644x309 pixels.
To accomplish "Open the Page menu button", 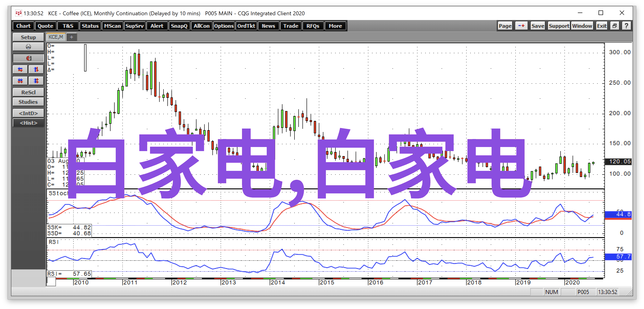I will [505, 26].
